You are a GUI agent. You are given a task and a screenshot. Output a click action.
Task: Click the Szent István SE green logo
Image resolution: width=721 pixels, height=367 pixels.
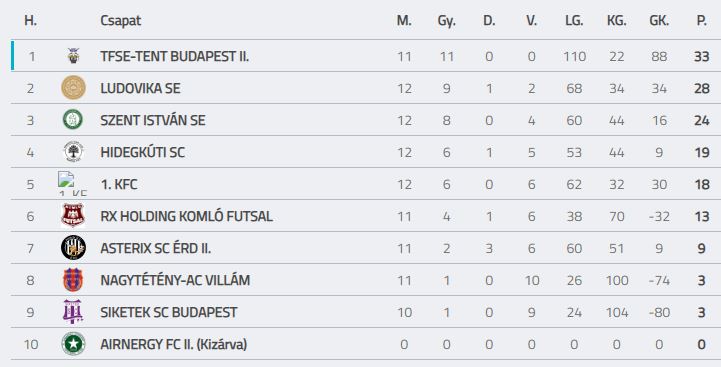pos(73,120)
